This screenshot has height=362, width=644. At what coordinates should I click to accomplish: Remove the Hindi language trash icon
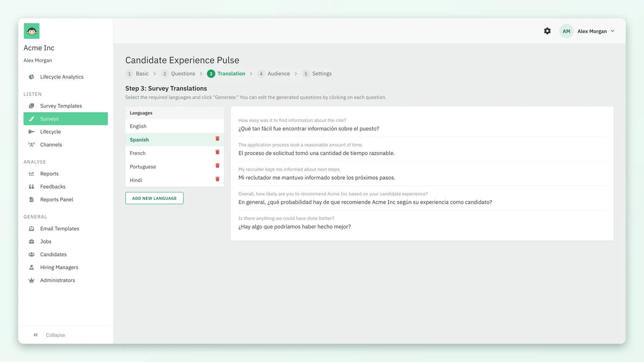(217, 179)
